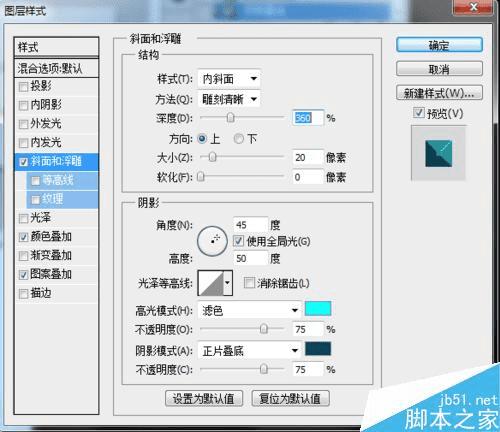Click highlight opacity field 不透明度(O) 75
Screen dimensions: 500x432
308,329
